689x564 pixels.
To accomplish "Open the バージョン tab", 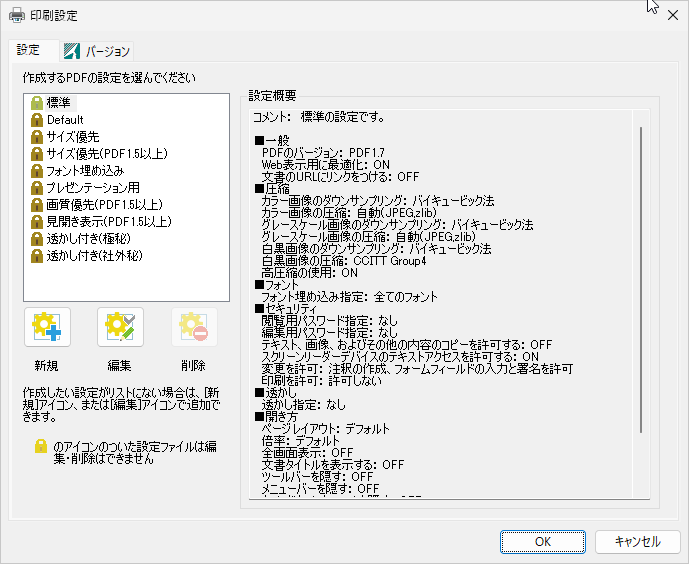I will click(x=97, y=51).
